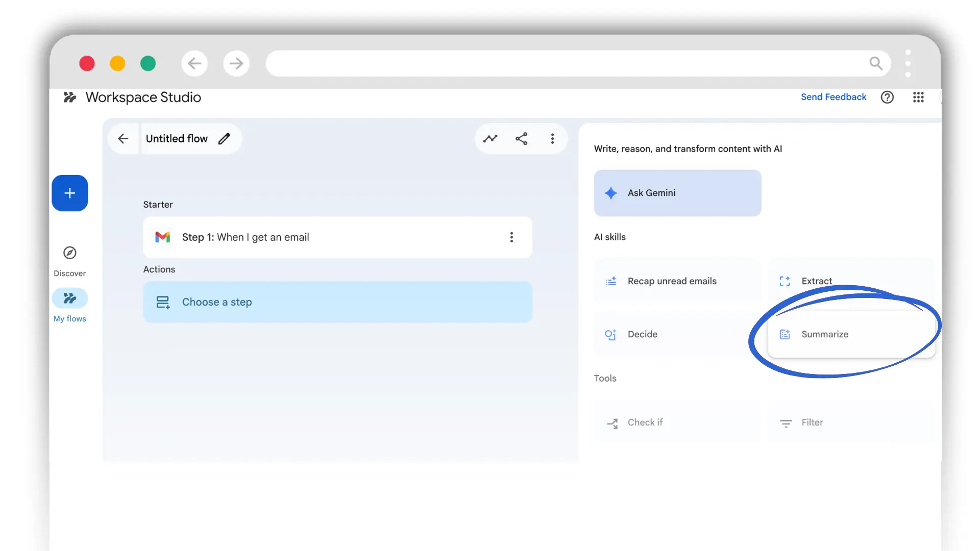
Task: Click the Send Feedback link
Action: click(833, 97)
